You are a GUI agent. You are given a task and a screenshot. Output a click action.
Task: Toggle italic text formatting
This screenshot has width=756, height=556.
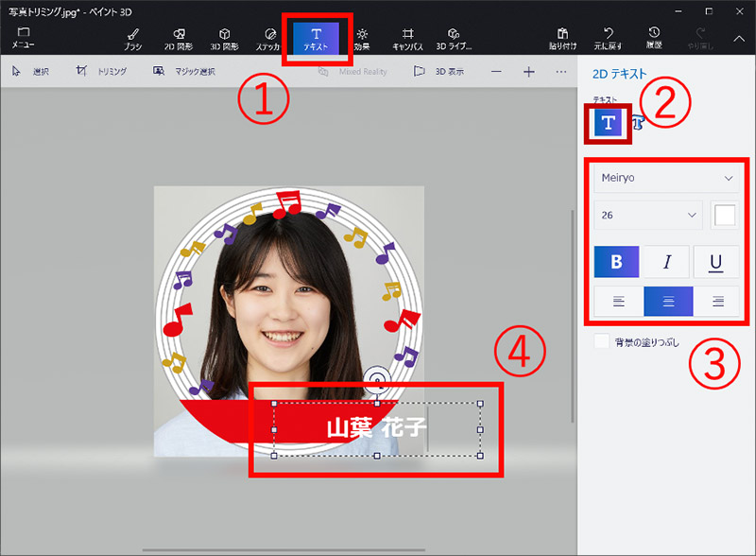click(x=667, y=262)
